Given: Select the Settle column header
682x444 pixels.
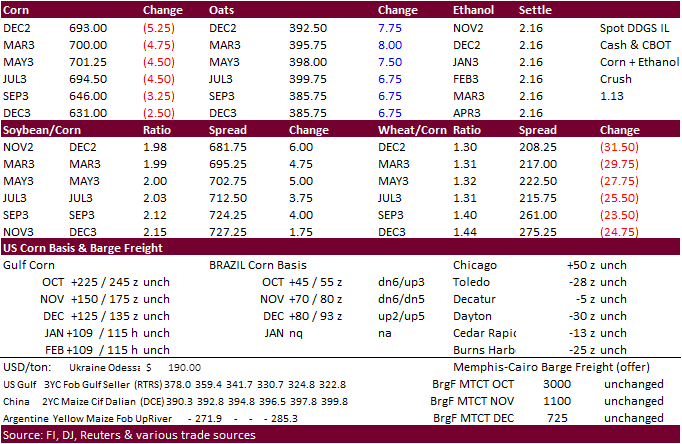Looking at the screenshot, I should point(535,10).
